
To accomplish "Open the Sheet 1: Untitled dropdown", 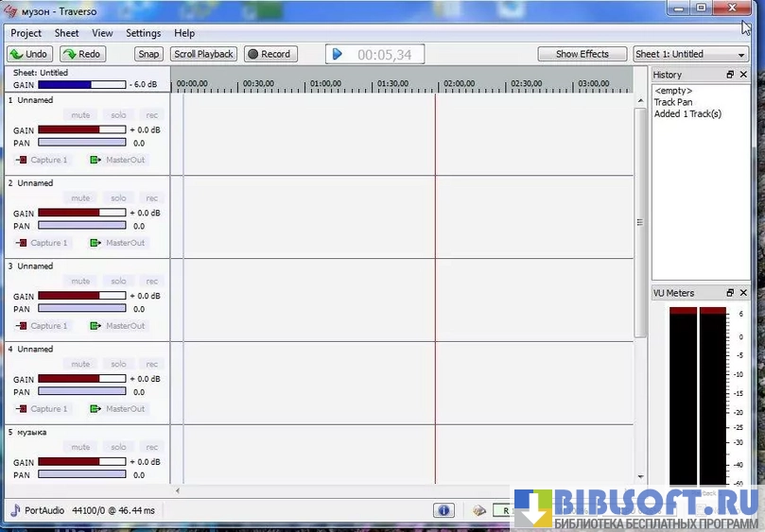I will pos(690,54).
